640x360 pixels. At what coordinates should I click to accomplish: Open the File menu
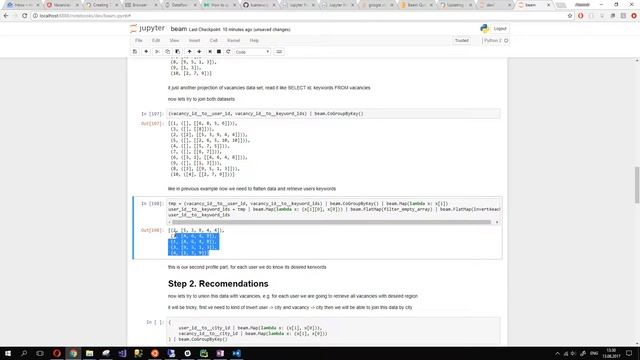[x=139, y=40]
